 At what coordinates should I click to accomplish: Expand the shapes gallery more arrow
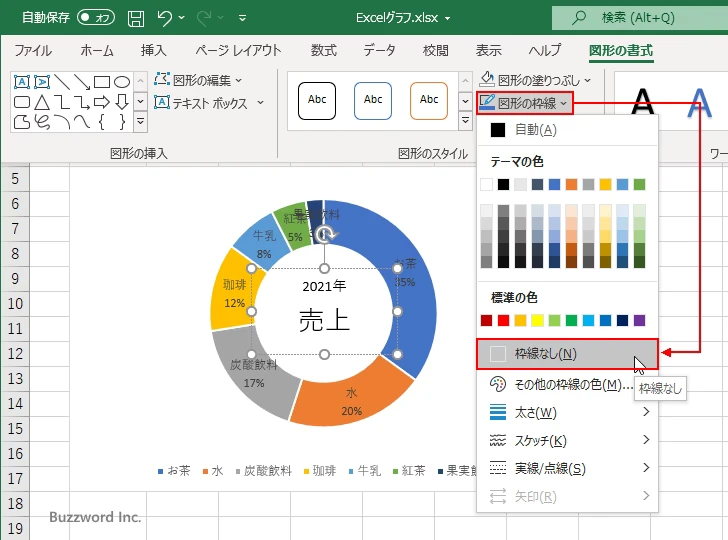point(140,122)
